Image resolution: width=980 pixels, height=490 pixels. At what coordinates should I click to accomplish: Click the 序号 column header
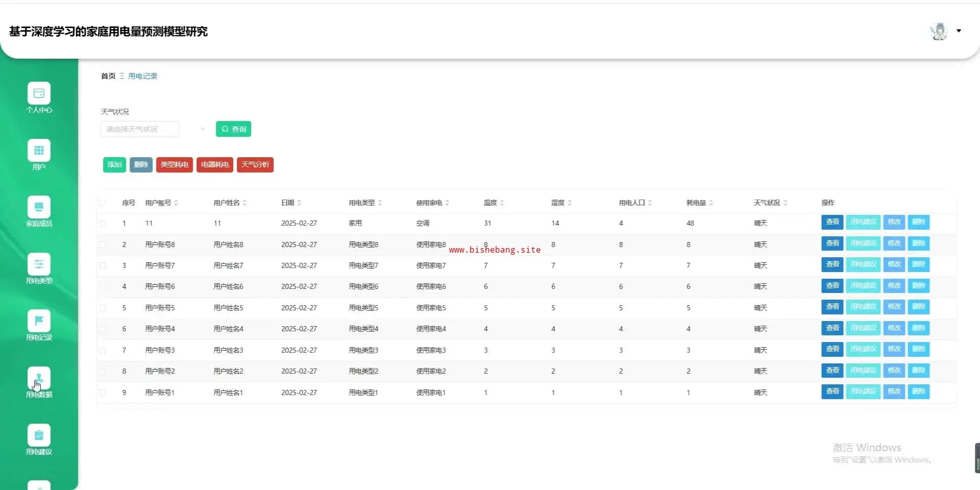129,203
